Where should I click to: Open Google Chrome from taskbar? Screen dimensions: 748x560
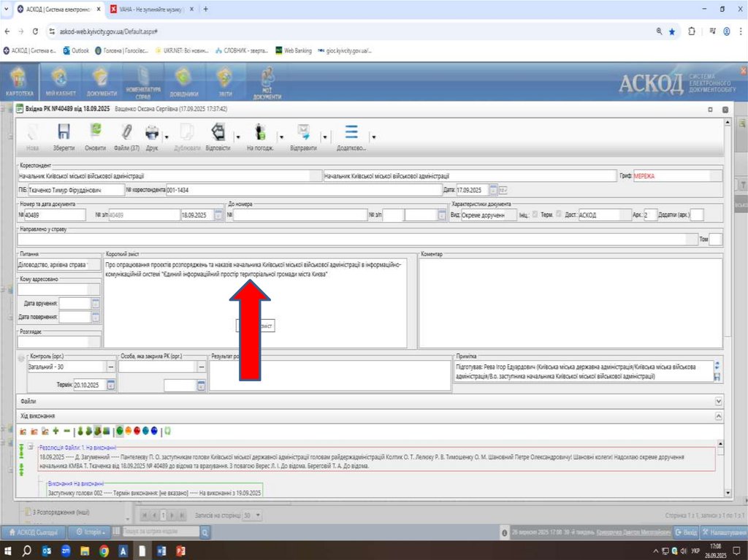104,551
